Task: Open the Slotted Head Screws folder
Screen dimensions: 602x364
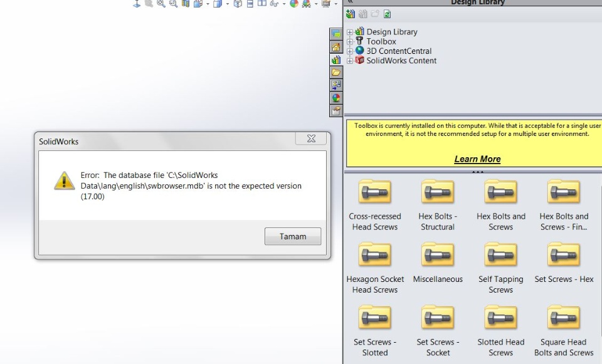Action: point(500,331)
